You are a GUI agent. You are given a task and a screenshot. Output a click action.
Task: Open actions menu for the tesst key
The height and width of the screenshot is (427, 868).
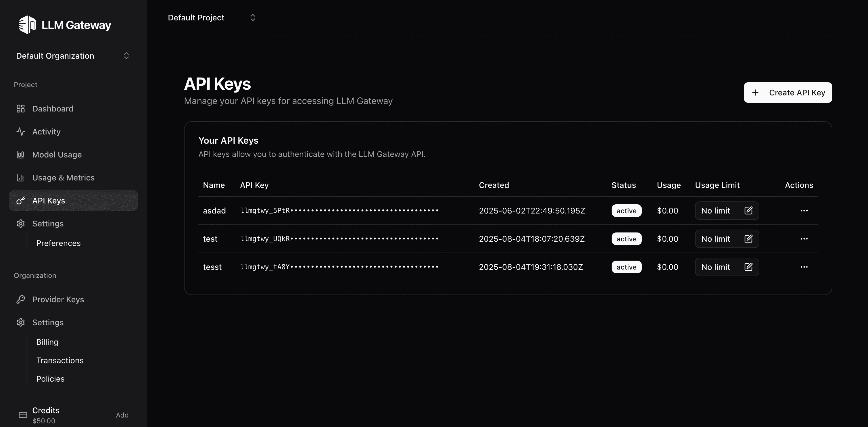click(804, 267)
